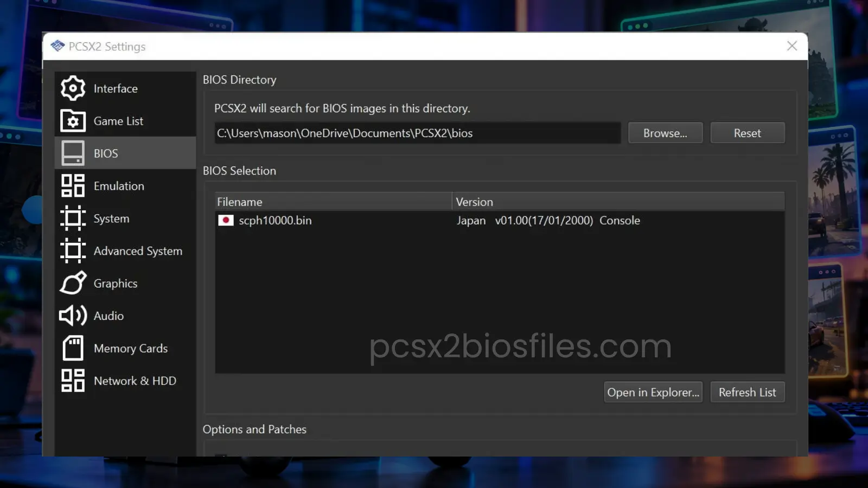The width and height of the screenshot is (868, 488).
Task: Refresh the BIOS list
Action: click(x=747, y=392)
